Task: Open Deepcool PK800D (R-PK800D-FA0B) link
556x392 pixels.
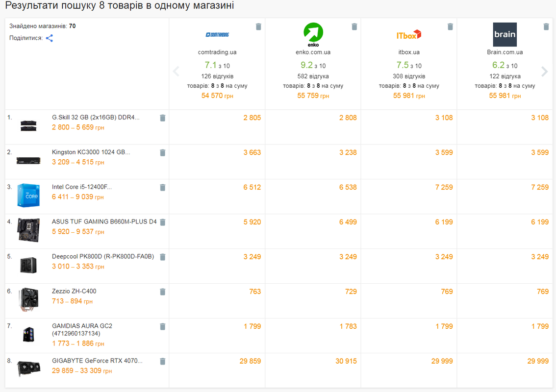Action: pos(103,256)
